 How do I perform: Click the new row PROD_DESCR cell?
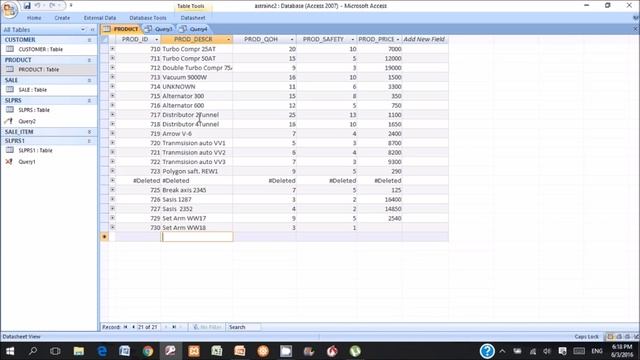pyautogui.click(x=197, y=237)
